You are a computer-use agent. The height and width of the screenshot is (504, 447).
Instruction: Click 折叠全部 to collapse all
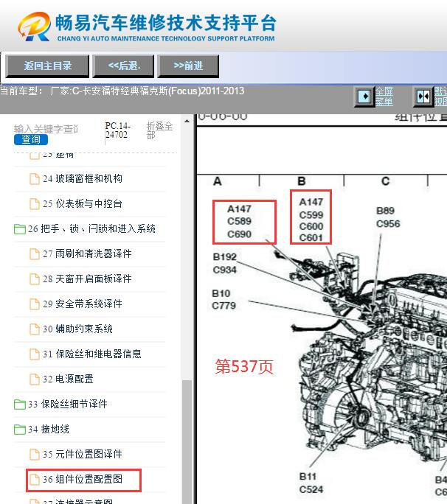(159, 130)
